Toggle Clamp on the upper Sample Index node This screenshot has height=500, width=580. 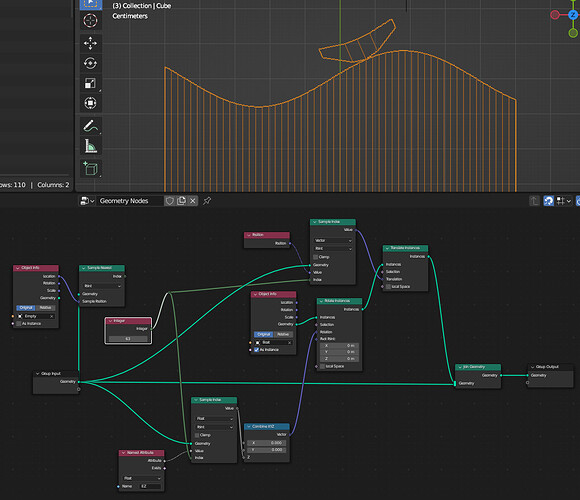(x=316, y=257)
